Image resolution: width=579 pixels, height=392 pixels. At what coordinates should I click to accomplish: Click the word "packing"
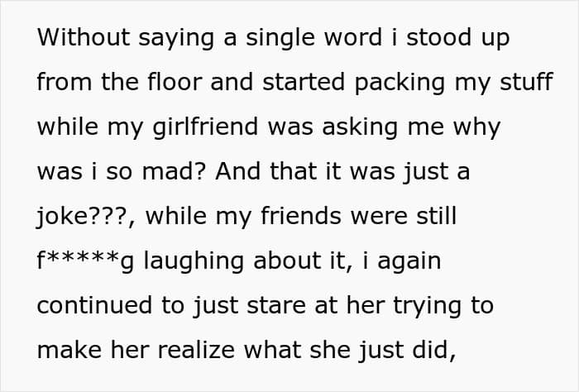tap(400, 83)
